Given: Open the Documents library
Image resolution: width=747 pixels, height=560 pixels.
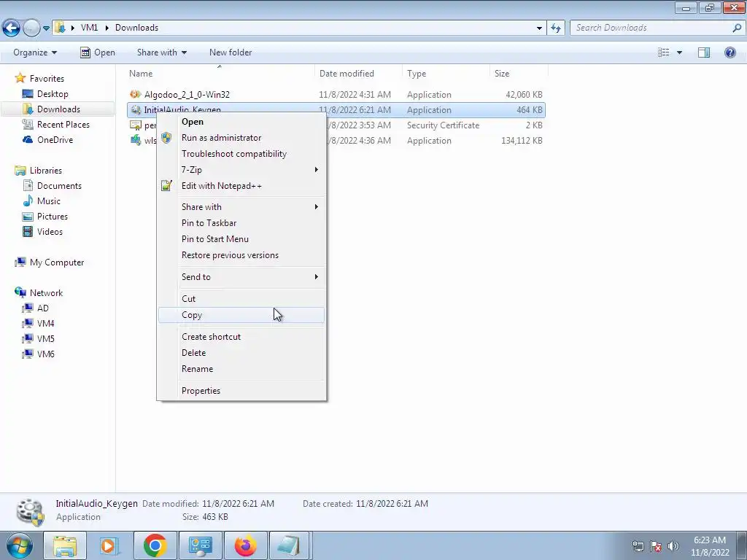Looking at the screenshot, I should (x=59, y=186).
